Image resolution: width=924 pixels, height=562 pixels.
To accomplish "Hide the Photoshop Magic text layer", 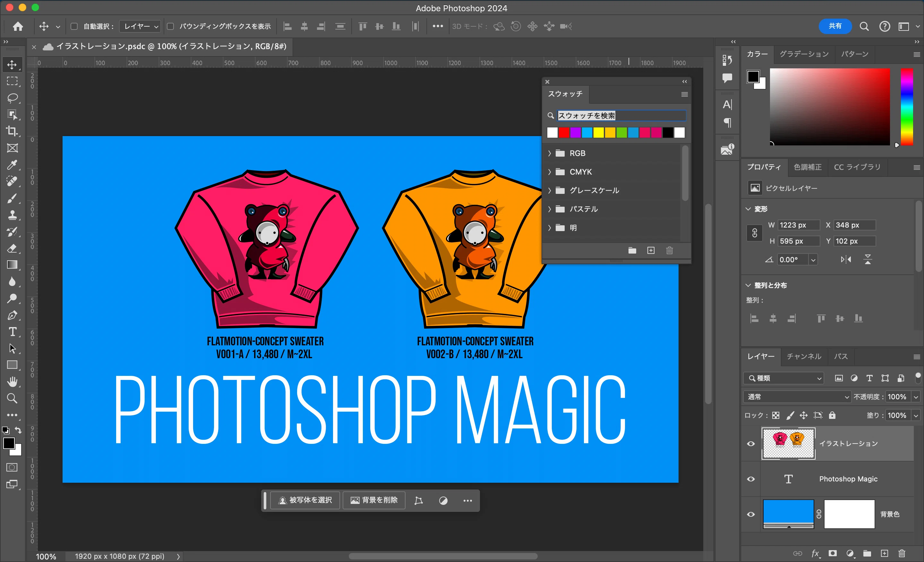I will pyautogui.click(x=751, y=479).
